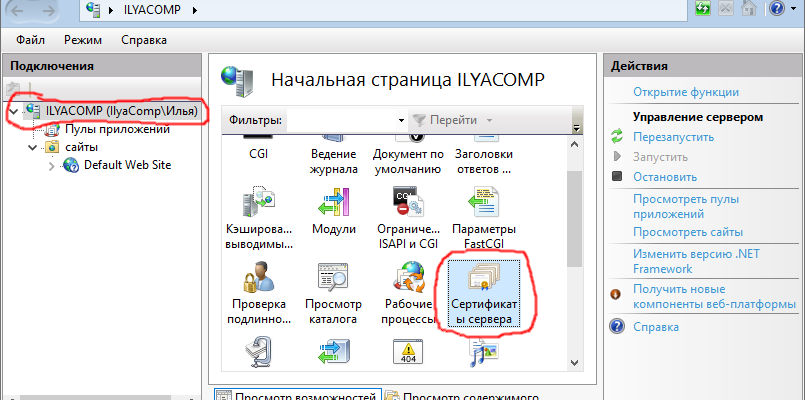
Task: Open the 404 error pages icon
Action: (x=409, y=353)
